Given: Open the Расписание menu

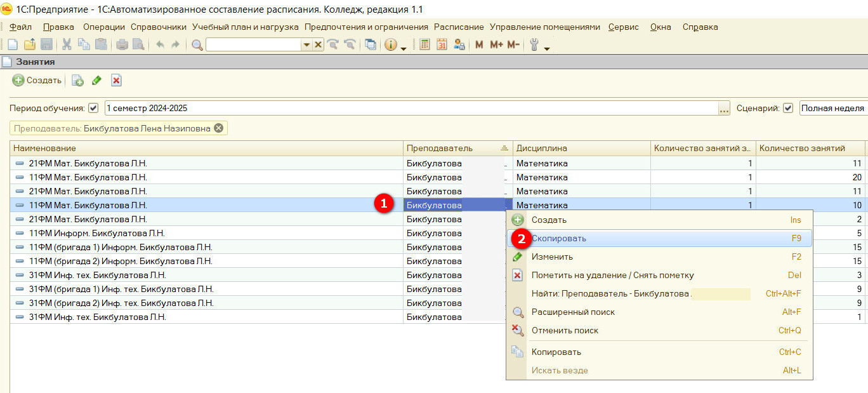Looking at the screenshot, I should click(x=459, y=27).
